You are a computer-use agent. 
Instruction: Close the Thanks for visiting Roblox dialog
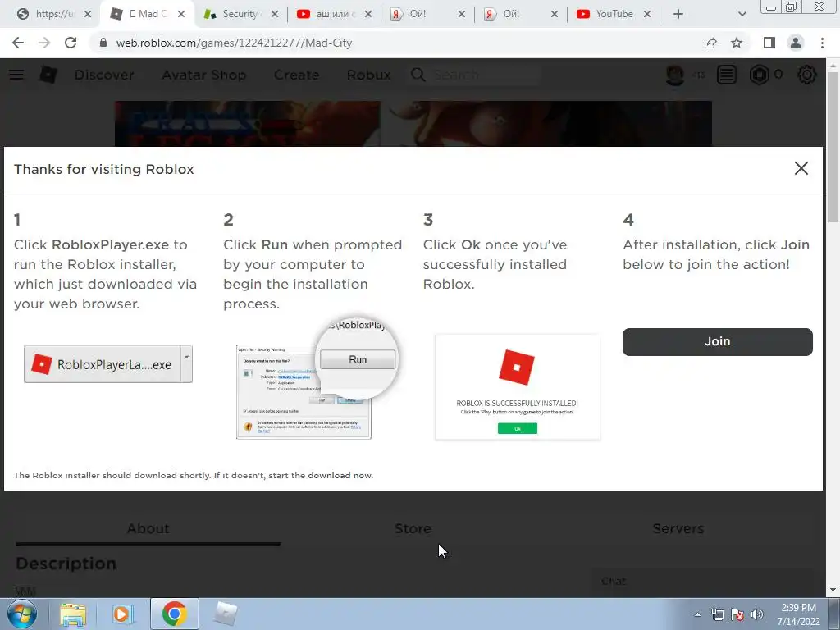point(801,168)
